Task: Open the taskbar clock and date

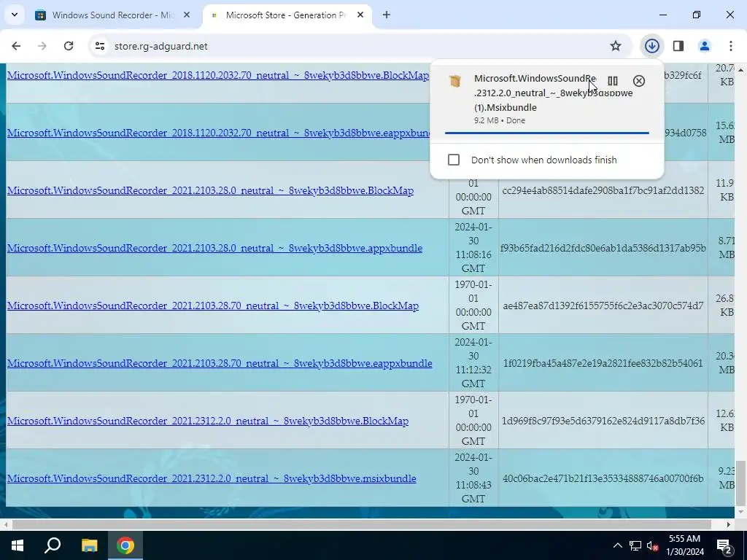Action: pos(684,545)
